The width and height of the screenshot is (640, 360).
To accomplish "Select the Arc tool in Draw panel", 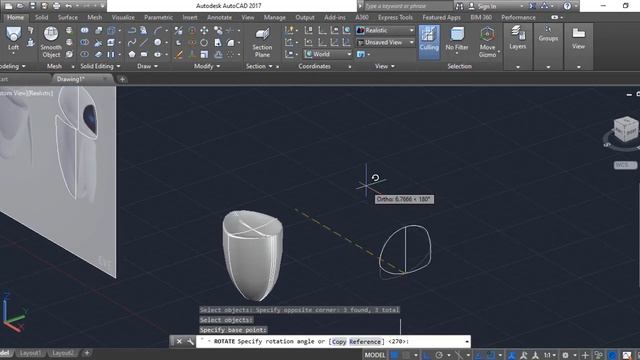I will [158, 31].
